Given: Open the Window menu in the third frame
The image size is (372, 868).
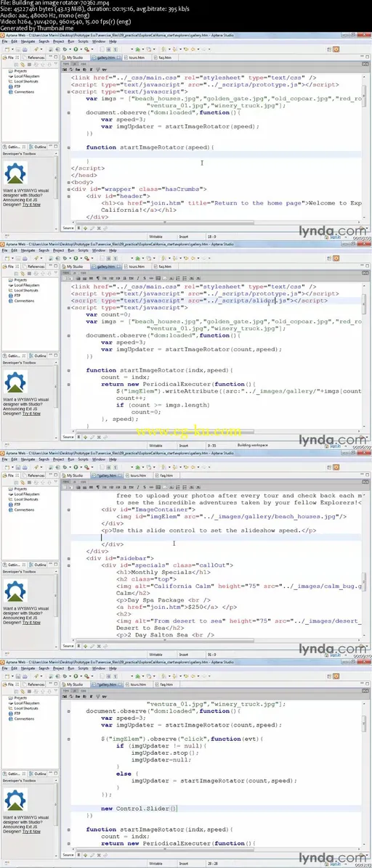Looking at the screenshot, I should 99,459.
